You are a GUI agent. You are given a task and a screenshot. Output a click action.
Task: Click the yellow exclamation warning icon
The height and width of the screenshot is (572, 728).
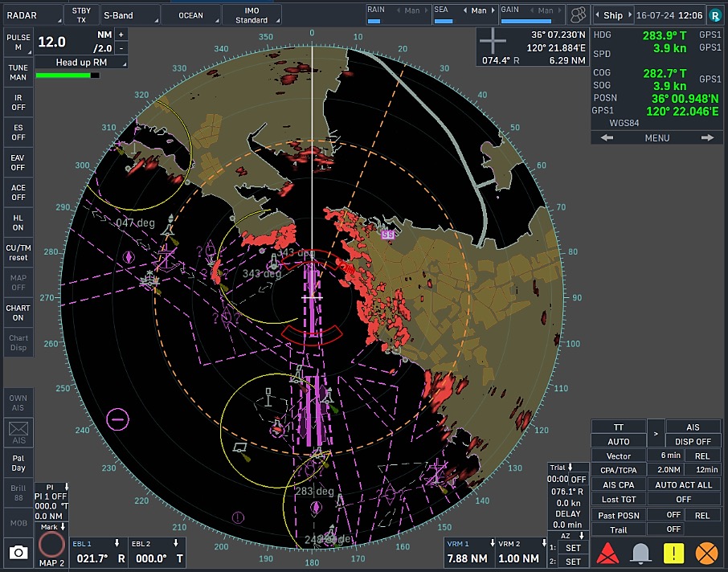coord(673,553)
